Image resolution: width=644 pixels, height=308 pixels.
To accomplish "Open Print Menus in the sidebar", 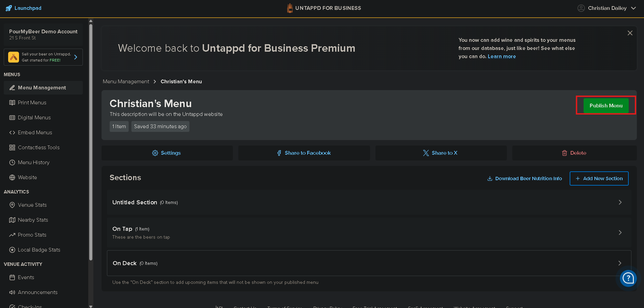I will (32, 103).
